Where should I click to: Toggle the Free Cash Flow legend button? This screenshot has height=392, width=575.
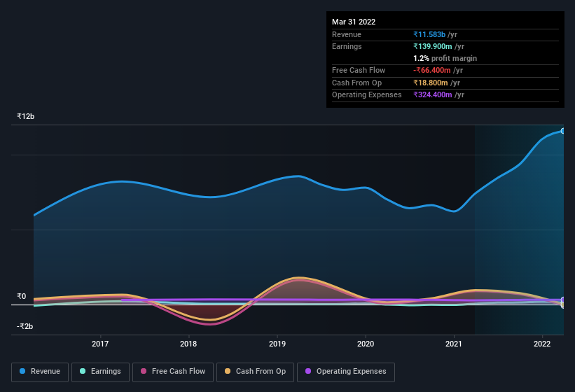[173, 372]
